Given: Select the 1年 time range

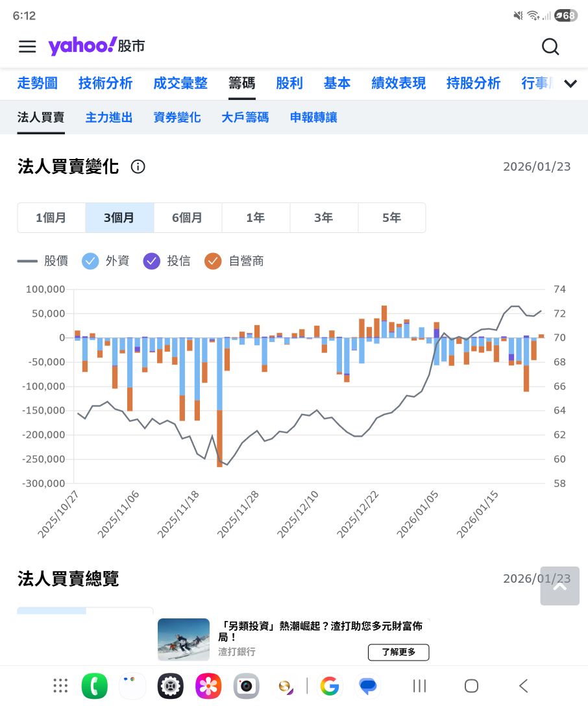Looking at the screenshot, I should [x=256, y=218].
